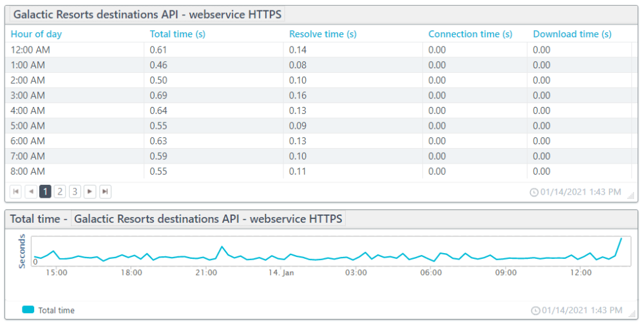644x324 pixels.
Task: Open page 3 of results
Action: point(75,191)
